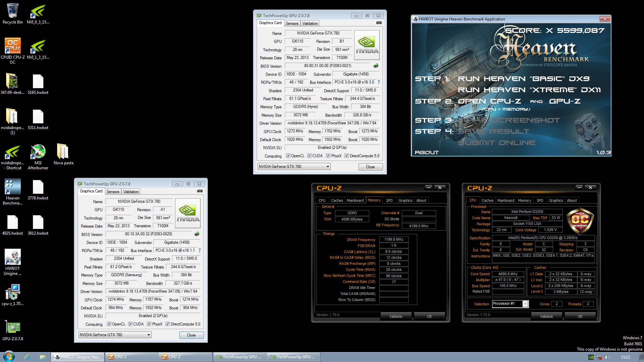Toggle OpenCL checkbox in upper GPU-Z
Image resolution: width=644 pixels, height=362 pixels.
pyautogui.click(x=288, y=156)
